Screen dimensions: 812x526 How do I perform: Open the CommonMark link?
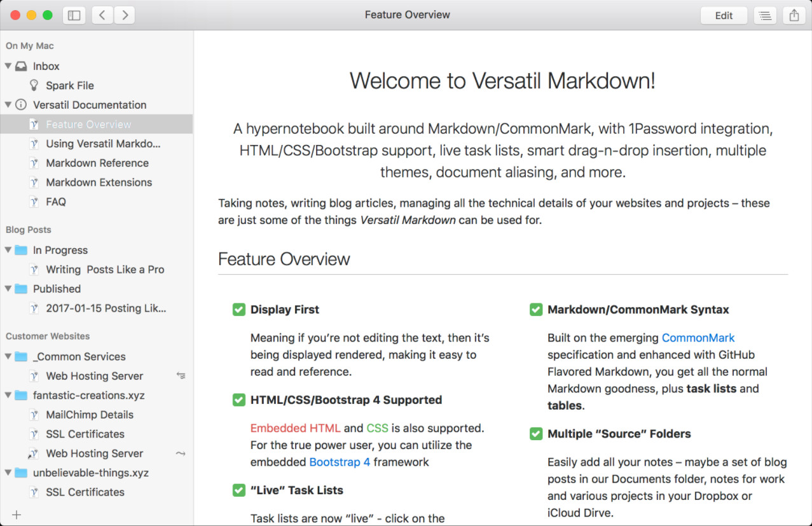698,338
